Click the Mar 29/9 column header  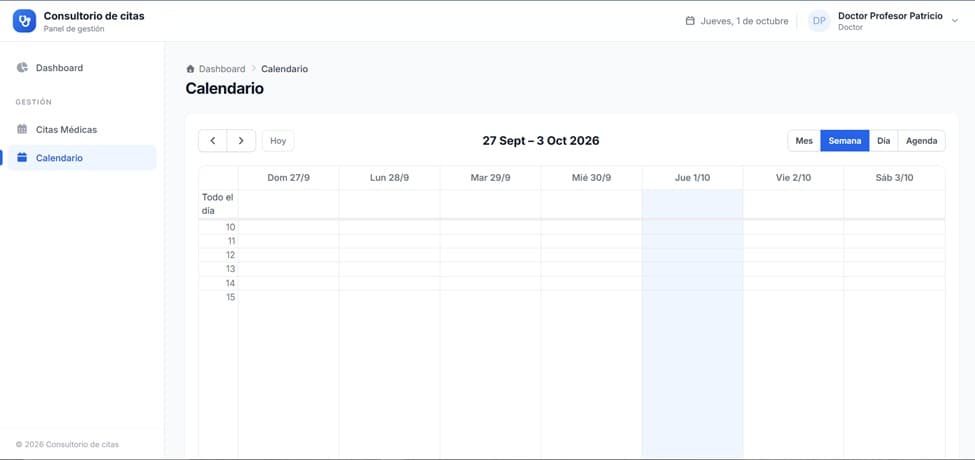491,178
